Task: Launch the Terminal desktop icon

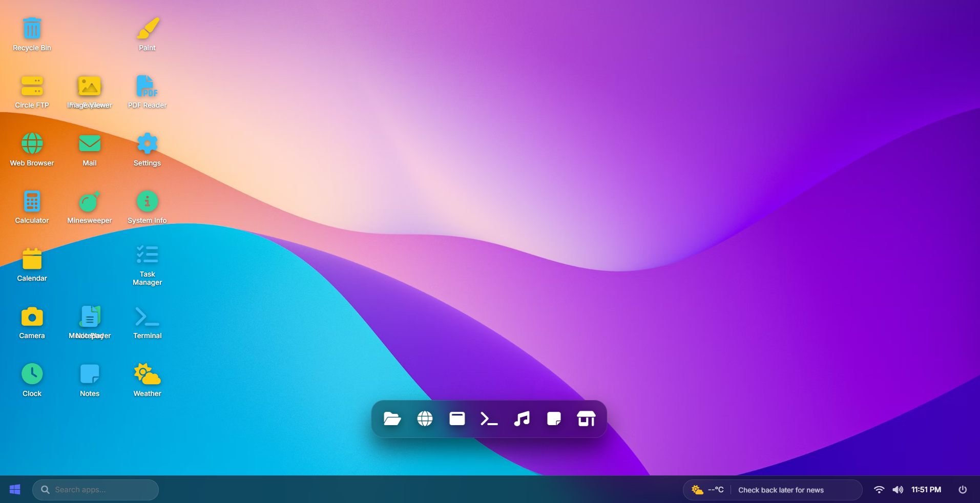Action: (x=147, y=322)
